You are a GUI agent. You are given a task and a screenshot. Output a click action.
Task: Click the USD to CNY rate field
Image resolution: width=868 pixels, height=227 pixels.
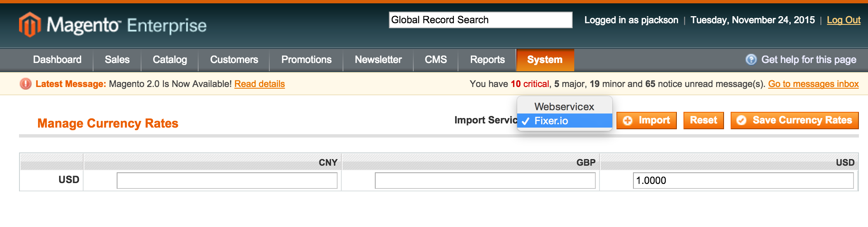coord(227,181)
